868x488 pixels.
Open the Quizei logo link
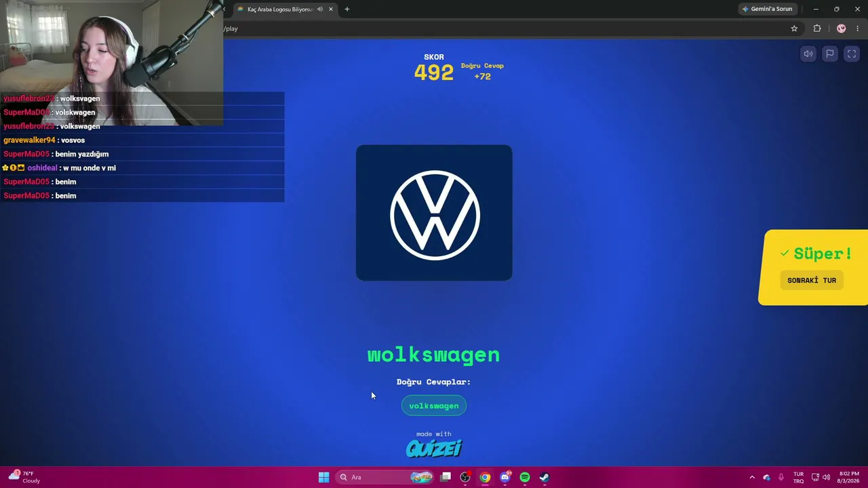(434, 448)
